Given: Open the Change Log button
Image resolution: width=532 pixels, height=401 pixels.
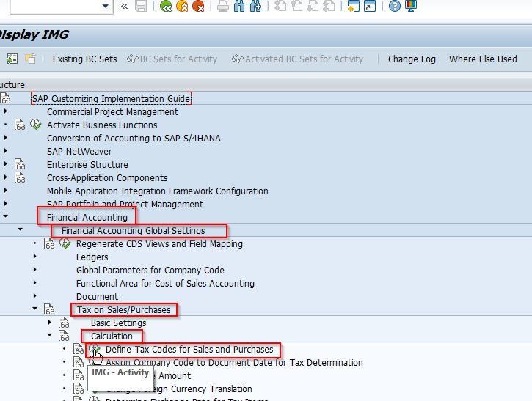Looking at the screenshot, I should (412, 59).
